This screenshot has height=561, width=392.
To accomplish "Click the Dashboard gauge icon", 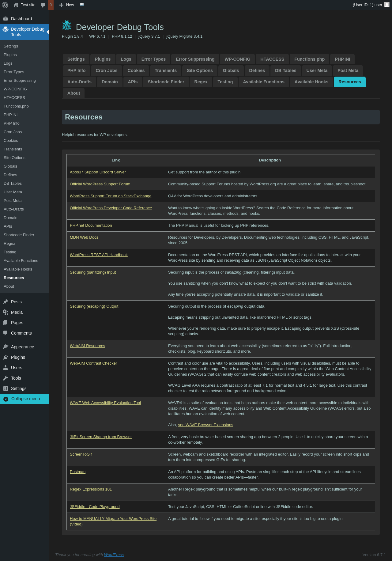I will (6, 19).
